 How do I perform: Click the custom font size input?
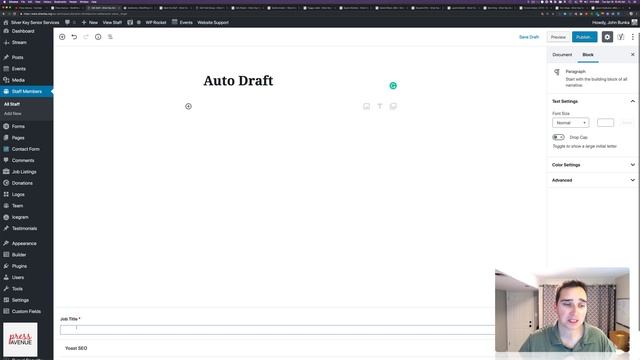click(605, 122)
